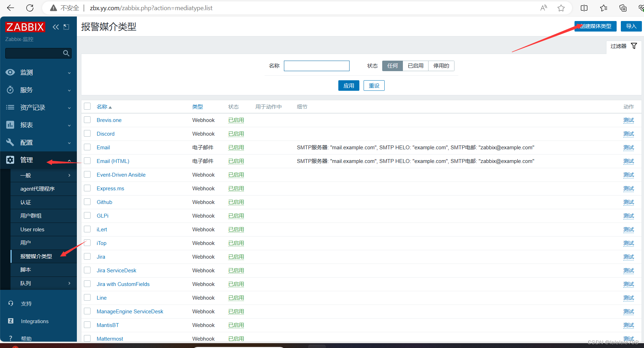Expand the 队列 submenu

44,283
